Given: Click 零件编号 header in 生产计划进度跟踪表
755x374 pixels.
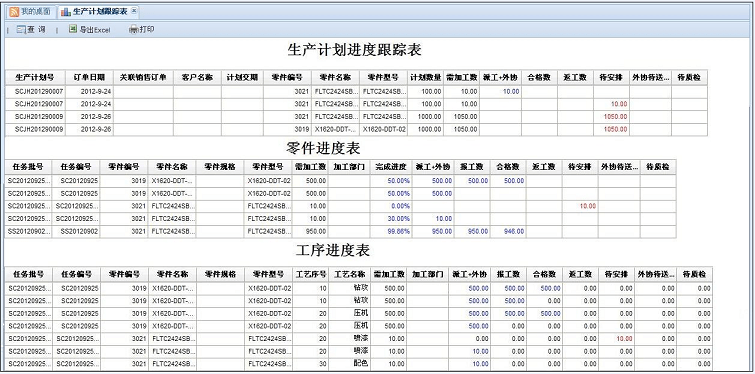Looking at the screenshot, I should pyautogui.click(x=287, y=77).
